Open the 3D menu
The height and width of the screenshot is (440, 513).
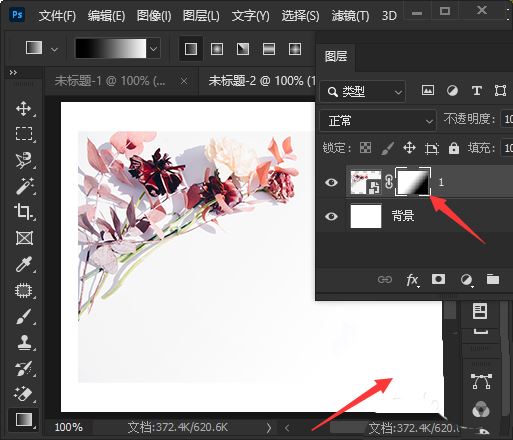coord(389,16)
